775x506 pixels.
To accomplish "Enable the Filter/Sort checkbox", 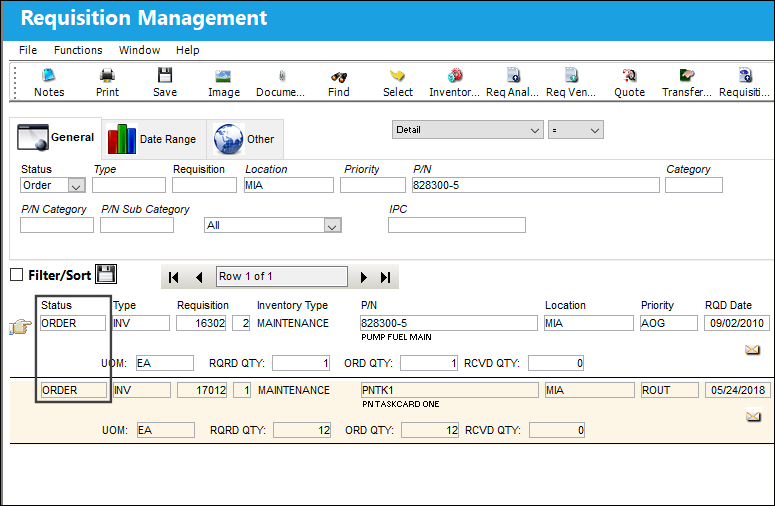I will [16, 275].
